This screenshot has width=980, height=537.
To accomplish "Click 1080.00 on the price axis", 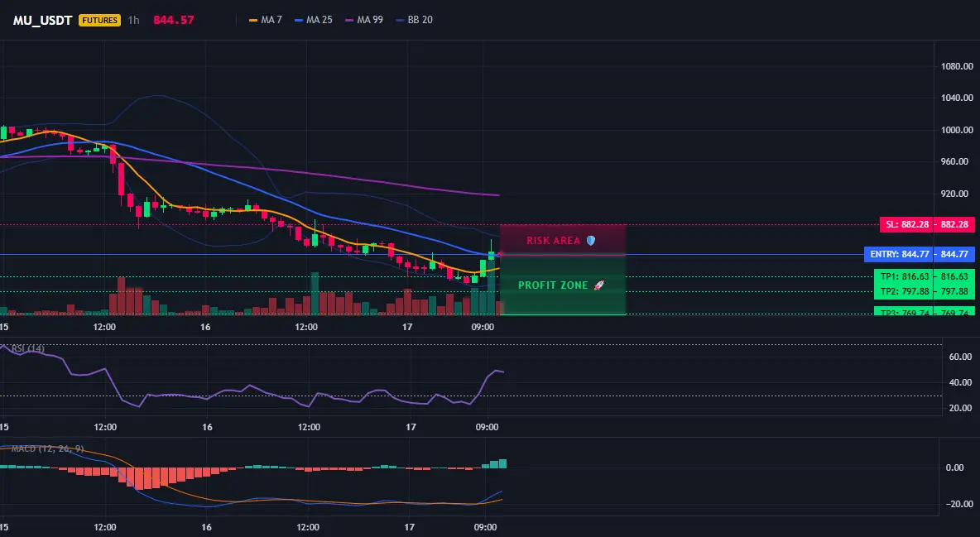I will click(x=957, y=66).
